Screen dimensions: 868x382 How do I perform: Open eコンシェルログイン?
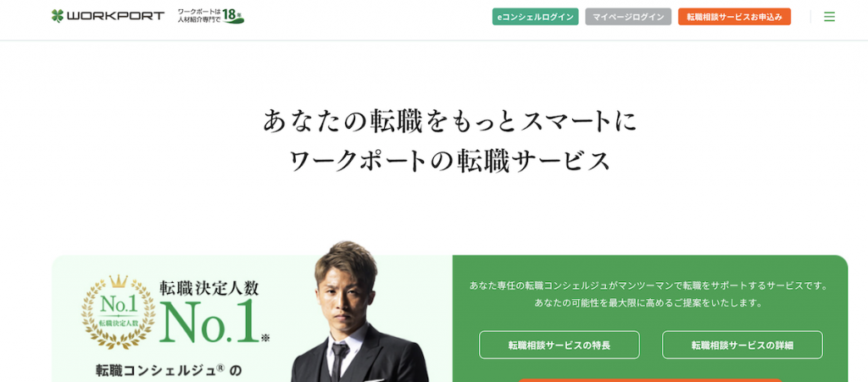pyautogui.click(x=536, y=17)
